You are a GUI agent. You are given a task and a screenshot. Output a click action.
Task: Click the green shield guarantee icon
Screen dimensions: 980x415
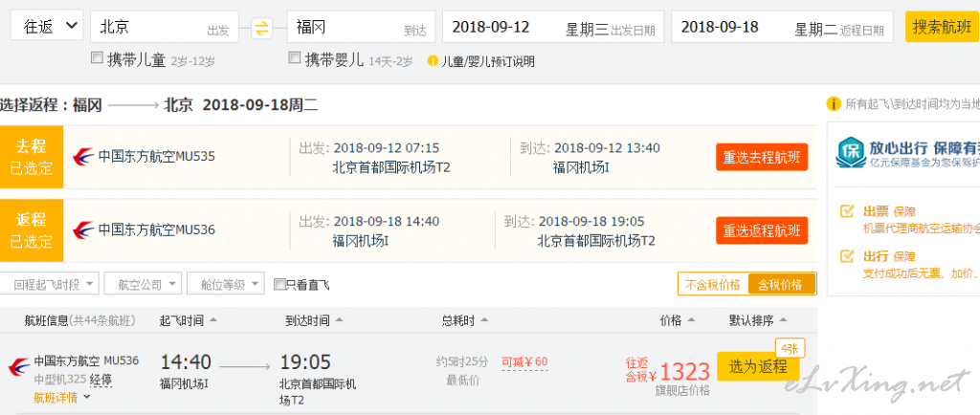851,154
